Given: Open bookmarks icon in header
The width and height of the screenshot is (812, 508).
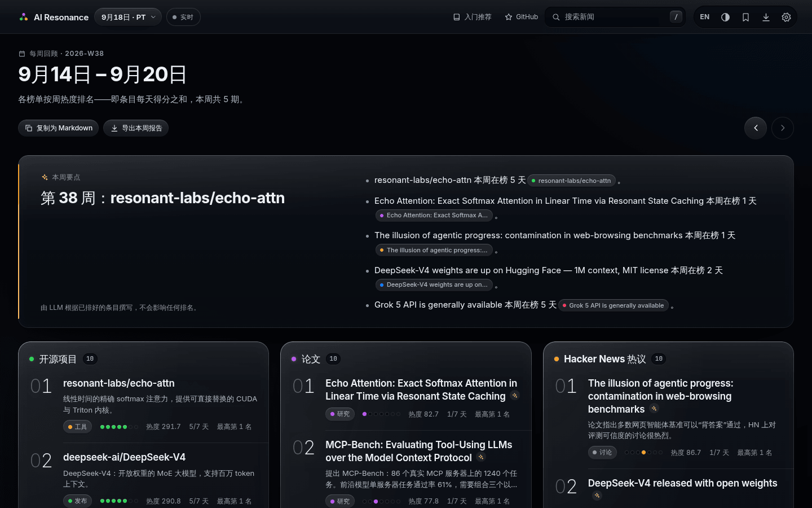Looking at the screenshot, I should pos(745,17).
